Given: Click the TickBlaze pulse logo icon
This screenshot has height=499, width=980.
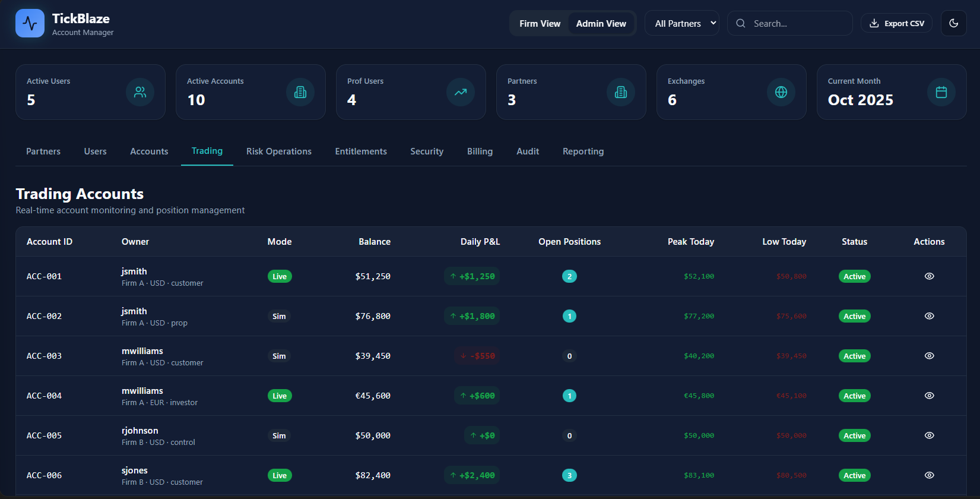Looking at the screenshot, I should coord(30,23).
